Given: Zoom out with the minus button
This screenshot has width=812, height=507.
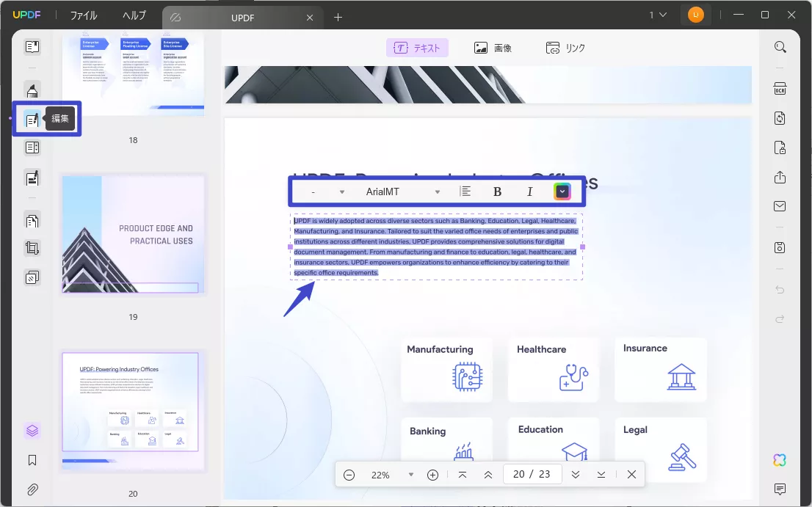Looking at the screenshot, I should click(349, 475).
